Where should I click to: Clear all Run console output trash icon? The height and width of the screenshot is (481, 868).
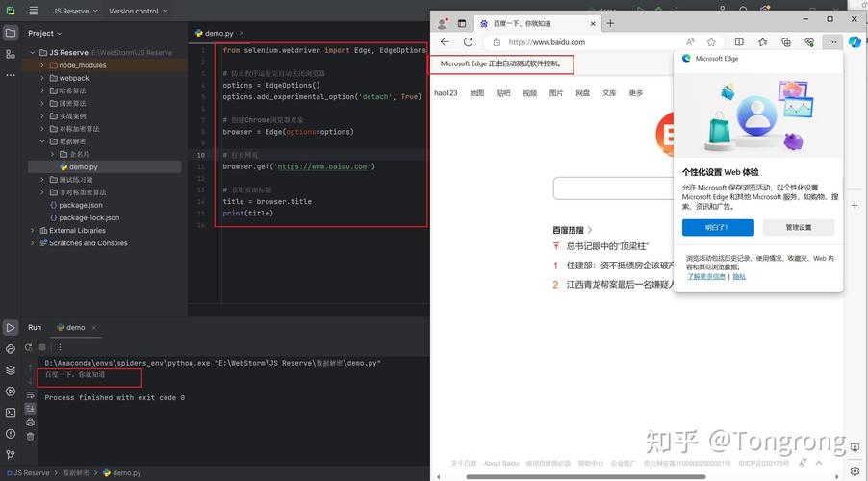pos(31,436)
